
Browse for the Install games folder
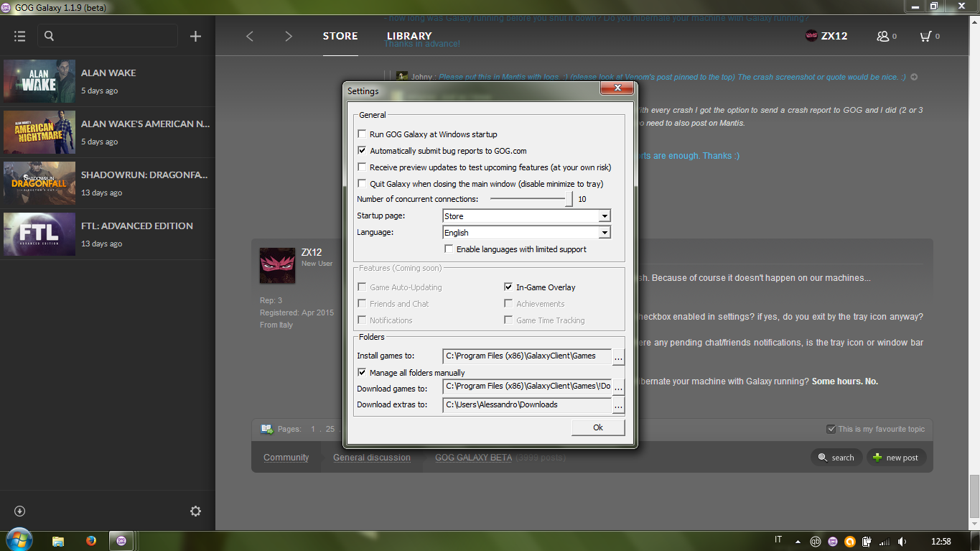pos(618,356)
